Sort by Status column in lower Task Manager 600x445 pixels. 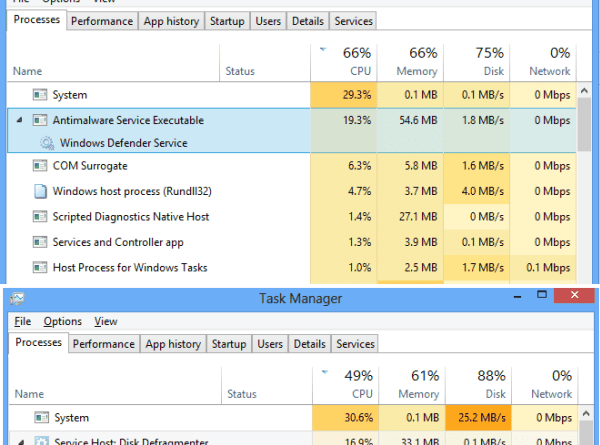click(x=267, y=385)
